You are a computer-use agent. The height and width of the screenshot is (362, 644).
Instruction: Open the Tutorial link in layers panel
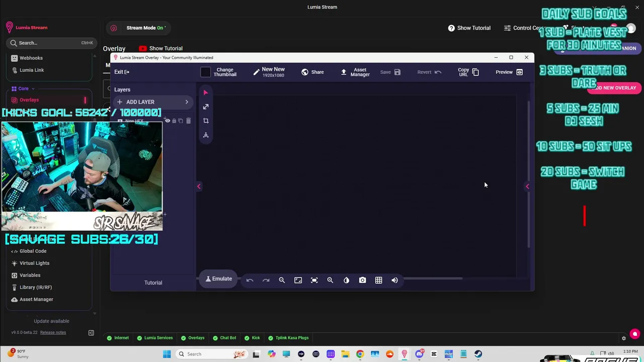tap(153, 283)
